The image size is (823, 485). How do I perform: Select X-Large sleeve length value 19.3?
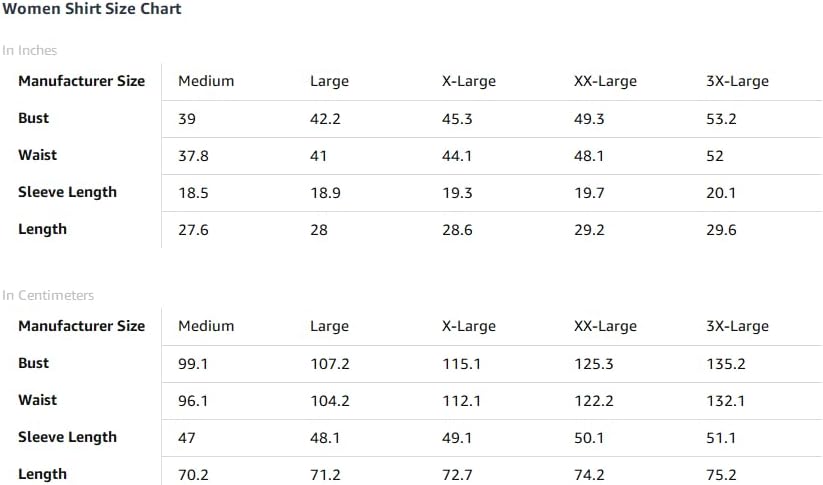click(457, 193)
